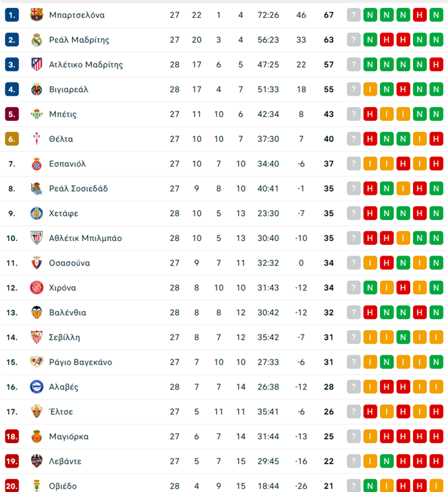The image size is (448, 492).
Task: Open the Atlético Madrid crest
Action: pyautogui.click(x=36, y=65)
